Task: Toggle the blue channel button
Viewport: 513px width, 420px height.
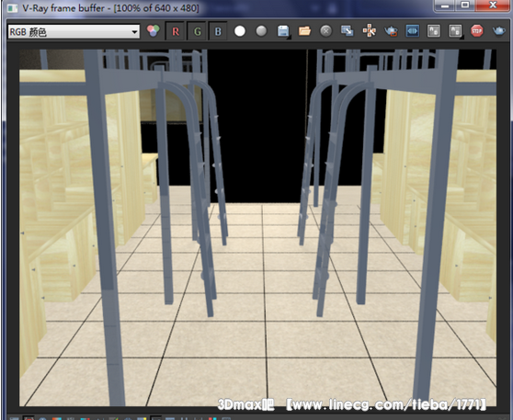Action: [218, 31]
